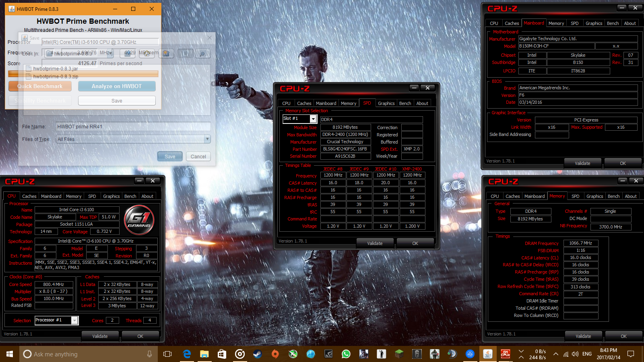644x362 pixels.
Task: Open Mainboard tab in the CPU-Z Memory window
Action: (535, 196)
